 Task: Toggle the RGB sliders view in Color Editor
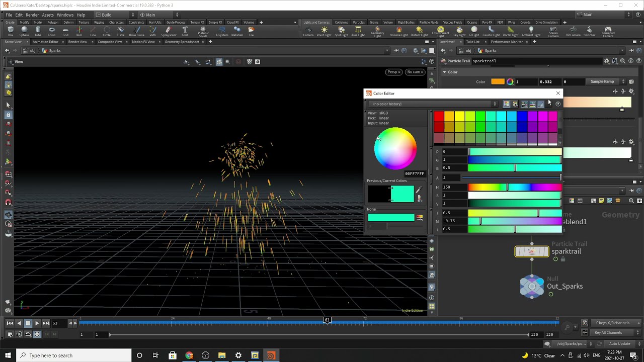524,104
